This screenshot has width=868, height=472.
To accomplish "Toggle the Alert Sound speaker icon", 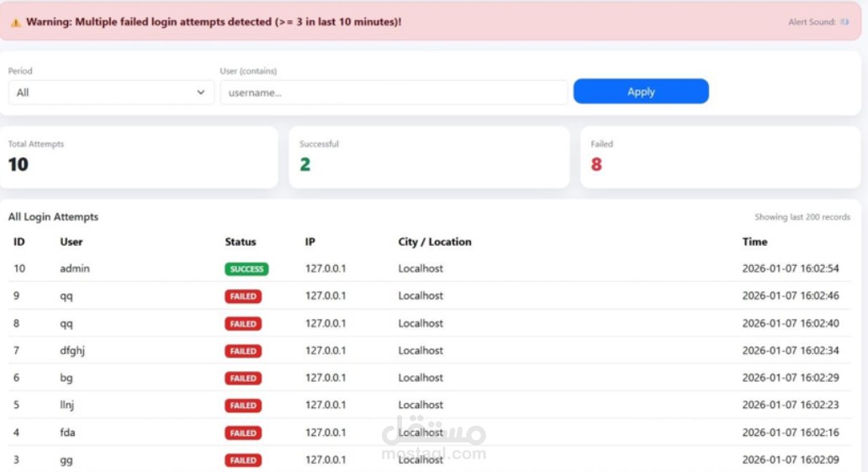I will [x=844, y=22].
